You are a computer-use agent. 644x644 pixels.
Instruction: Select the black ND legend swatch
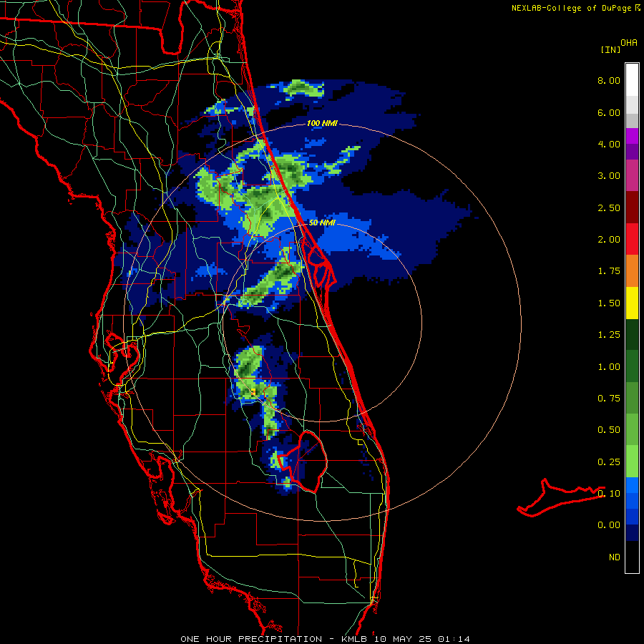point(632,557)
